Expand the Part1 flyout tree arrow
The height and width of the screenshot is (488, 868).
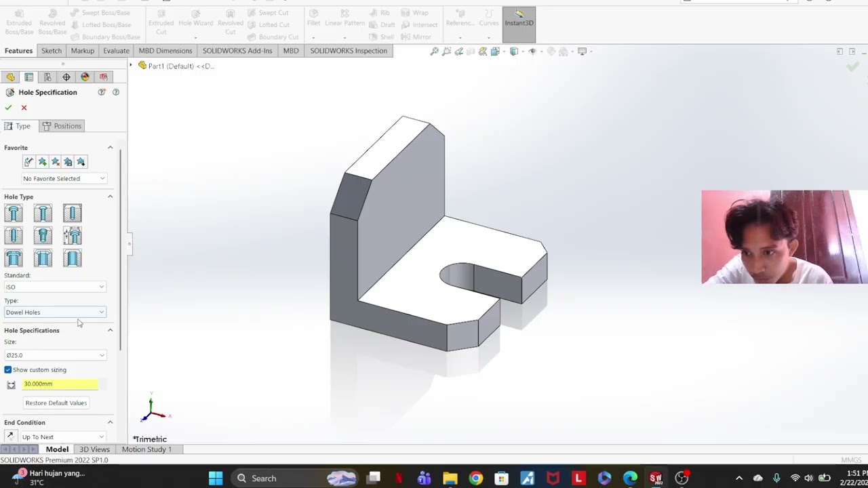coord(132,65)
